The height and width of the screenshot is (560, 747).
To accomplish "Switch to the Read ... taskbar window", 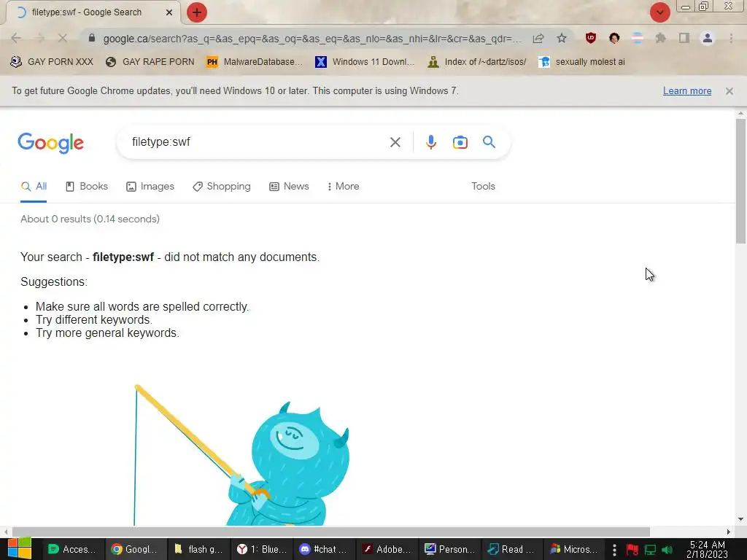I will click(x=513, y=549).
